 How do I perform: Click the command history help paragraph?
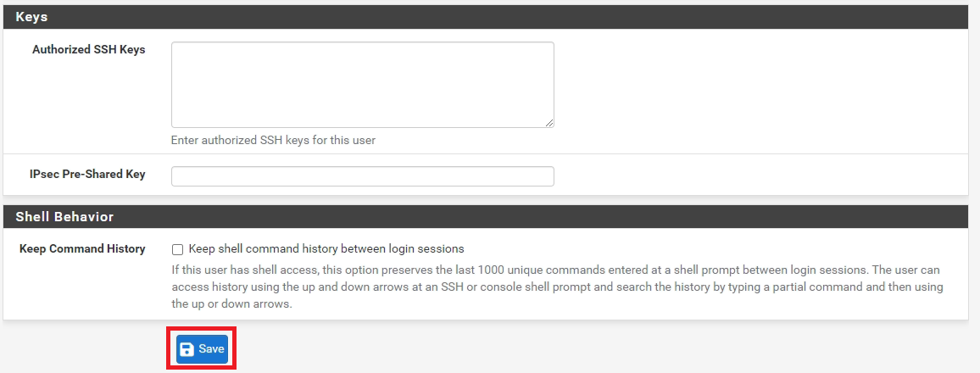pyautogui.click(x=557, y=287)
